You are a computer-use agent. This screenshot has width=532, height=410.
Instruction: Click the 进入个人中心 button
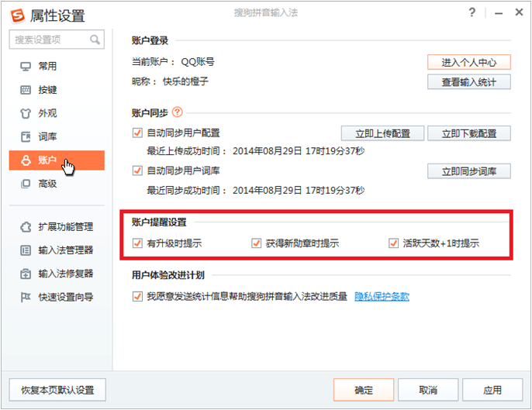pyautogui.click(x=468, y=62)
